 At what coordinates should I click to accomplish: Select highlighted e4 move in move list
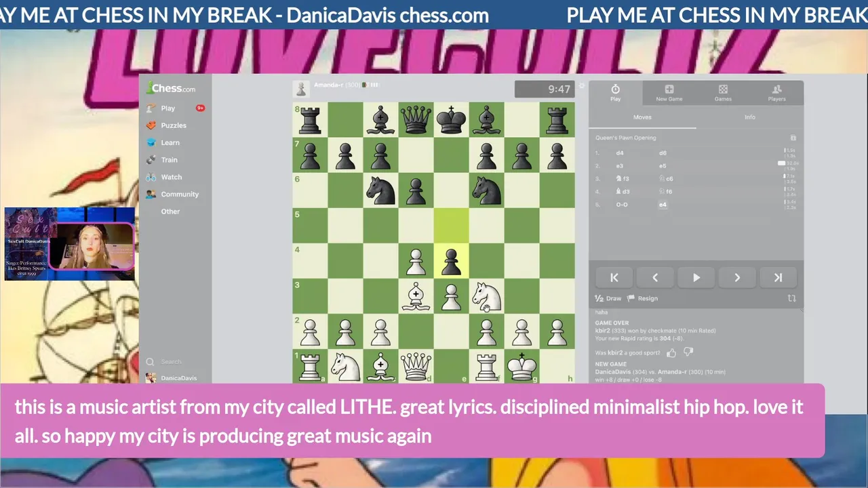point(663,205)
